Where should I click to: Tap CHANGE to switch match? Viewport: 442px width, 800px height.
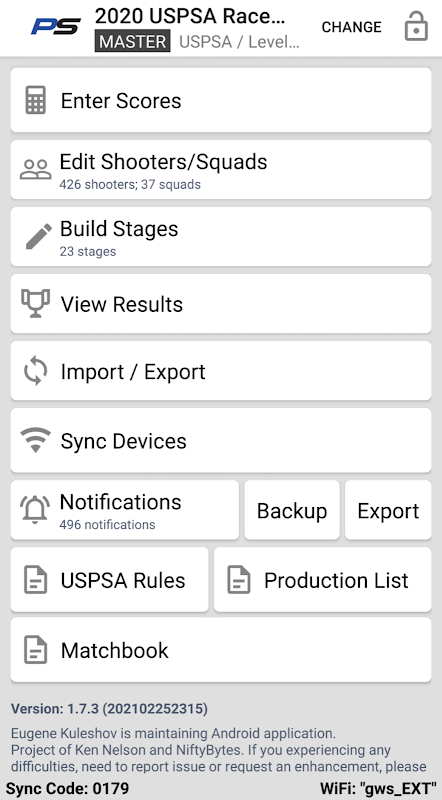tap(351, 27)
